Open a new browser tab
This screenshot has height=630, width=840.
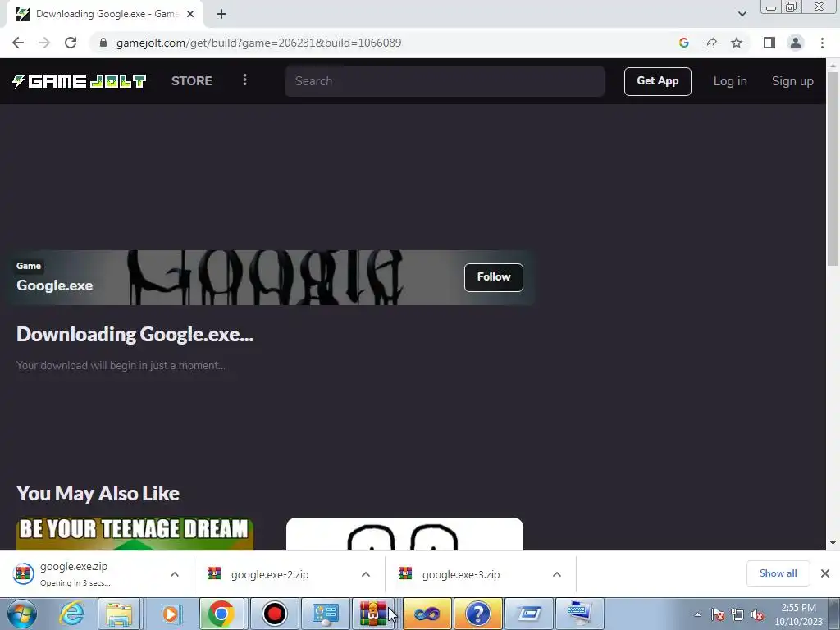[x=221, y=14]
